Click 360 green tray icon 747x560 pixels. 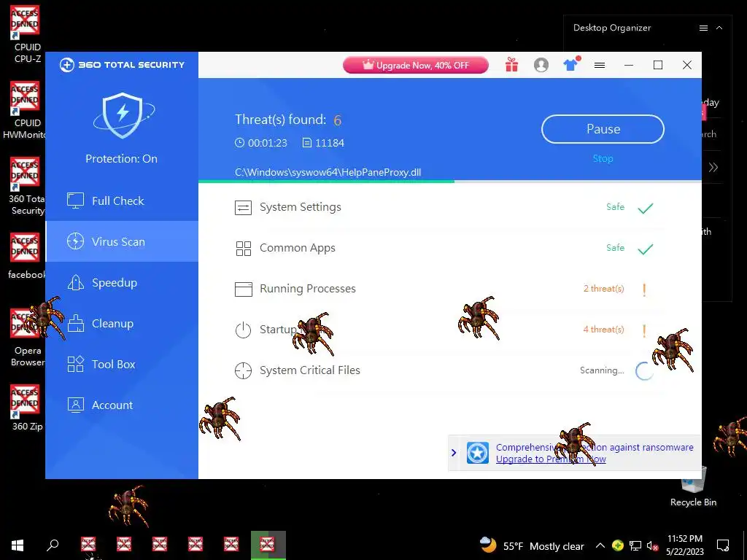617,545
